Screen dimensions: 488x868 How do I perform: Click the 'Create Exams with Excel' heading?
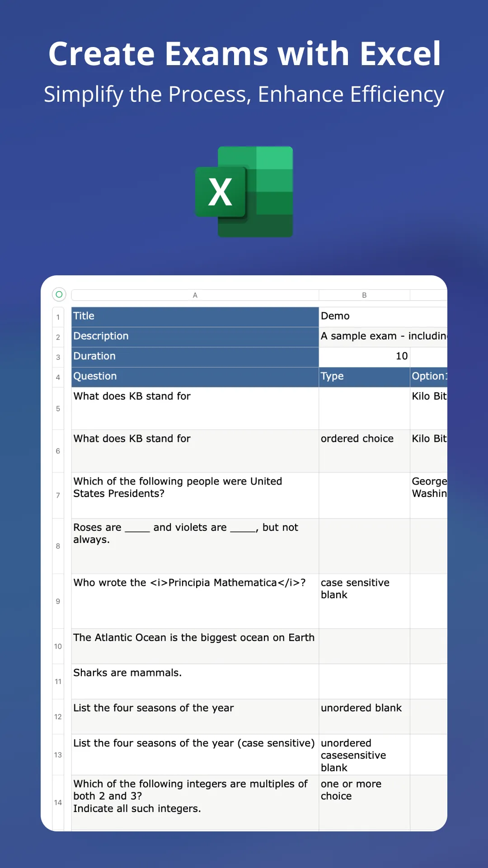pos(244,54)
